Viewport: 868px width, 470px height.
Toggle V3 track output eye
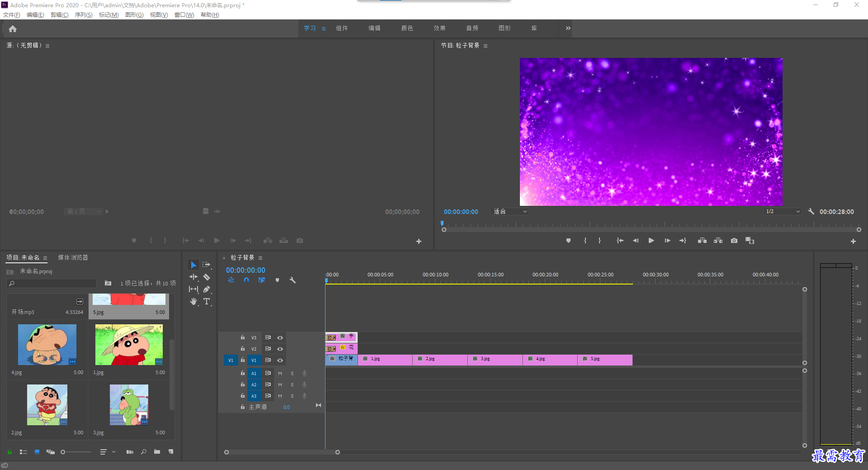[280, 337]
